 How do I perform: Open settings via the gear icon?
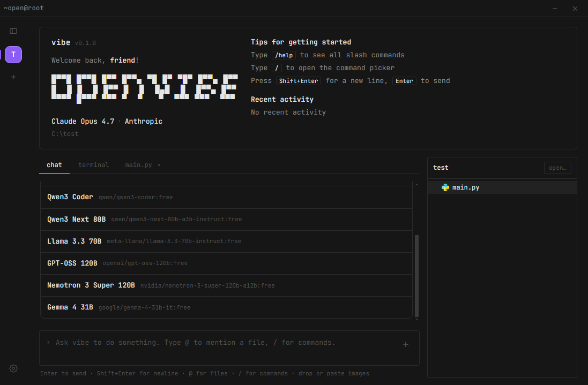[x=13, y=368]
